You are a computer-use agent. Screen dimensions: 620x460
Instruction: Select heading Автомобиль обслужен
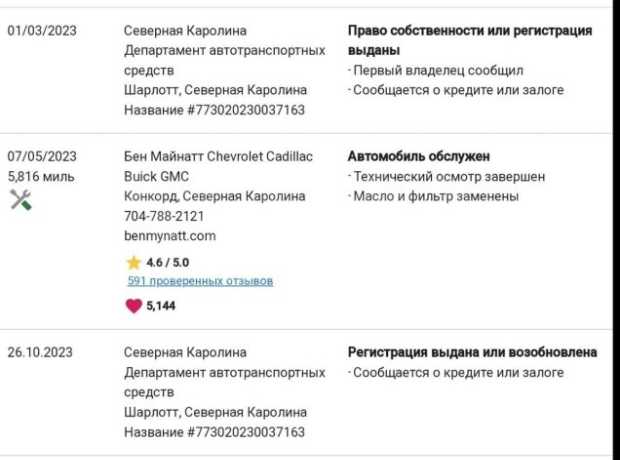point(419,156)
